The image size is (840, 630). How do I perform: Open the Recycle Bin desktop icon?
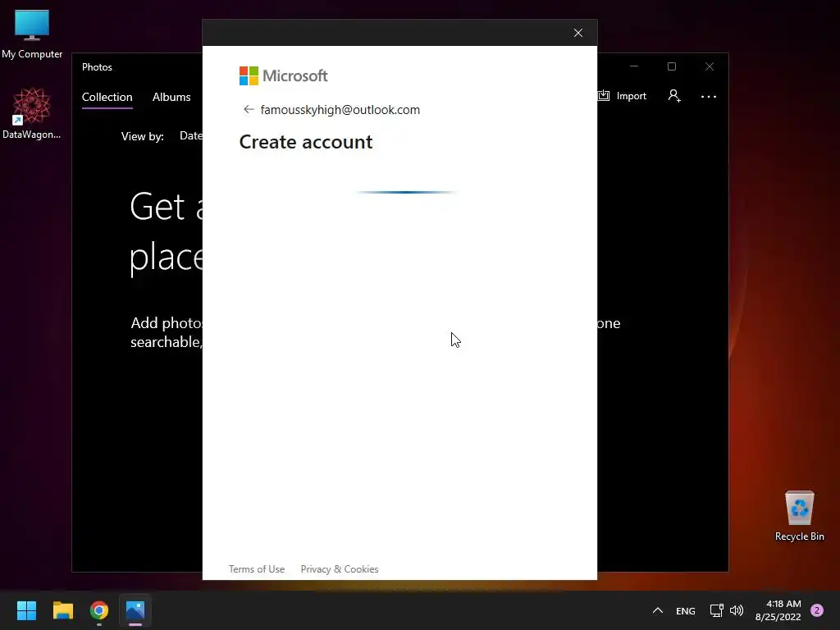point(799,515)
